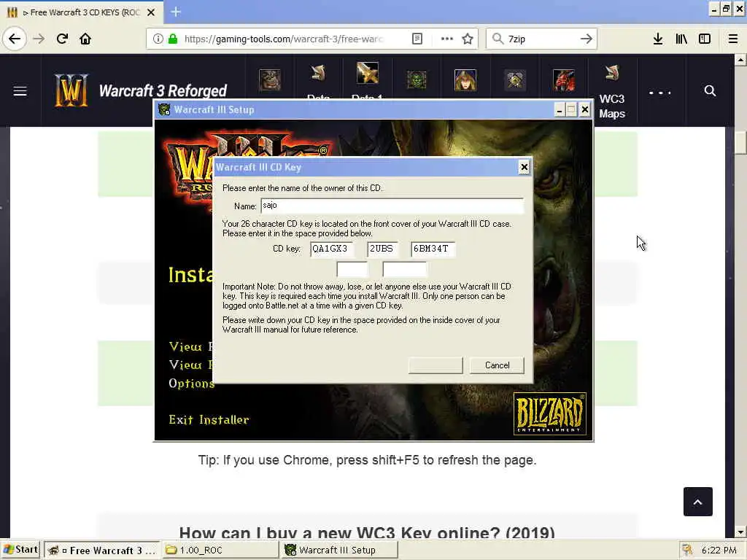The image size is (747, 560).
Task: Click the search go arrow next to 7zip
Action: [587, 39]
